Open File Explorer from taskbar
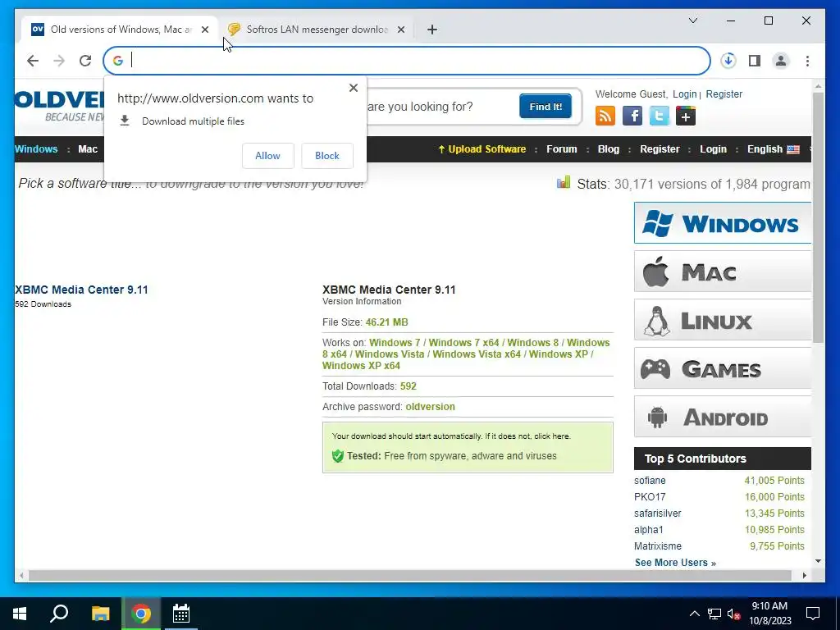840x630 pixels. [100, 614]
